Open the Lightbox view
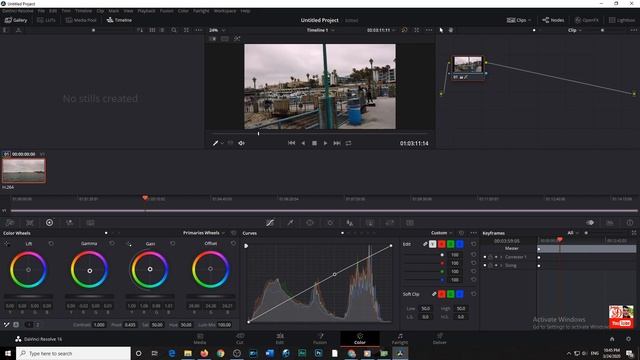The width and height of the screenshot is (640, 360). [x=622, y=20]
